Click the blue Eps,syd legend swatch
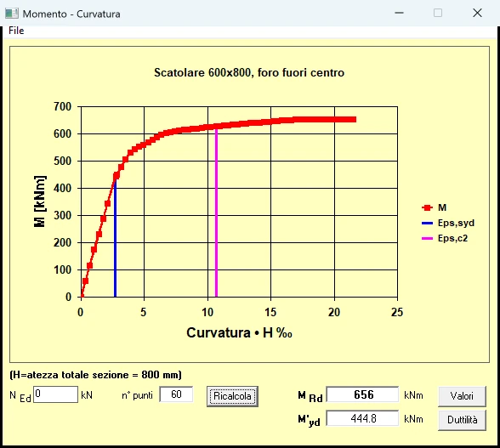The image size is (500, 448). click(427, 224)
